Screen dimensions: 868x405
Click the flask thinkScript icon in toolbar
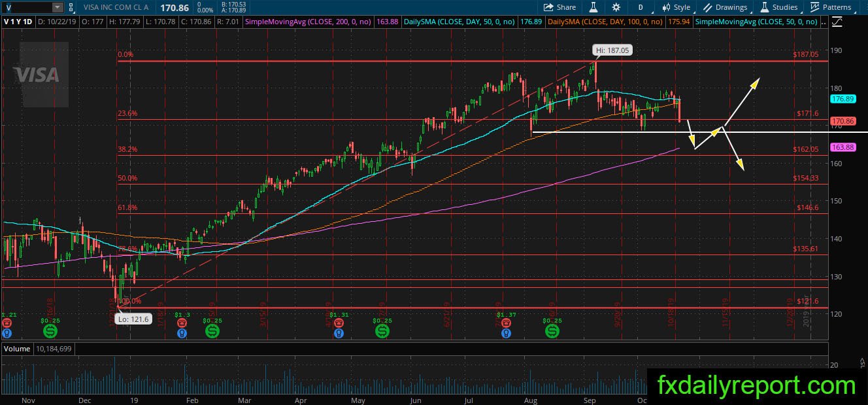tap(594, 7)
